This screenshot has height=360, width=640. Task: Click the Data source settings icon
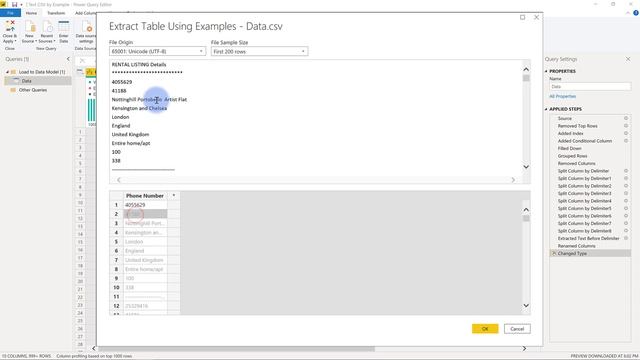point(87,27)
